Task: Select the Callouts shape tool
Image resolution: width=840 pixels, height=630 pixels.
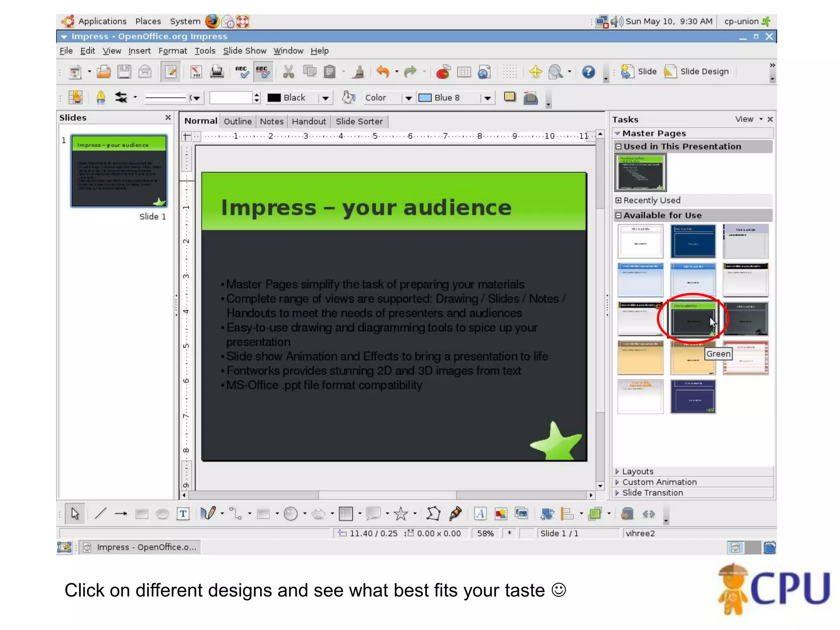Action: [x=373, y=514]
